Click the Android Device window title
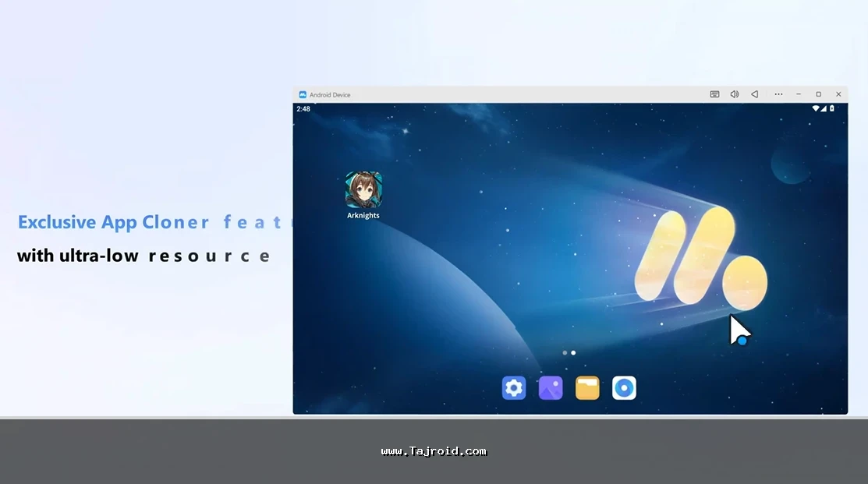The height and width of the screenshot is (484, 868). point(330,95)
